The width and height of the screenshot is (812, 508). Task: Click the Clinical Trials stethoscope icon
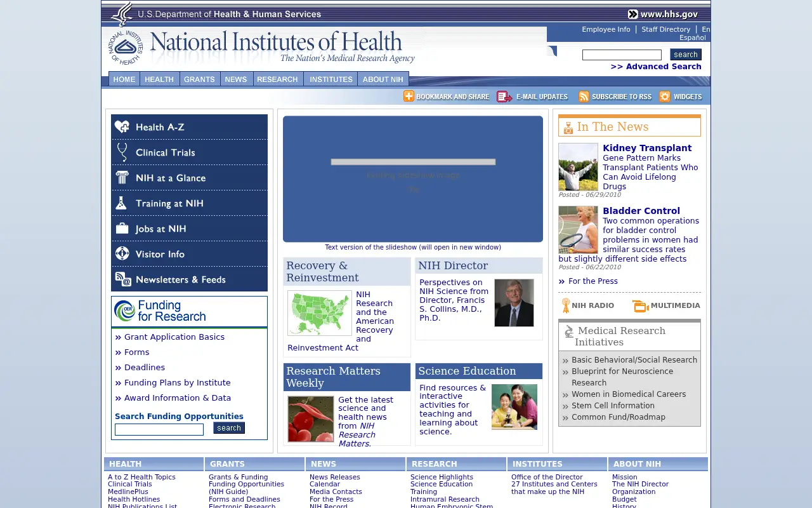tap(122, 152)
